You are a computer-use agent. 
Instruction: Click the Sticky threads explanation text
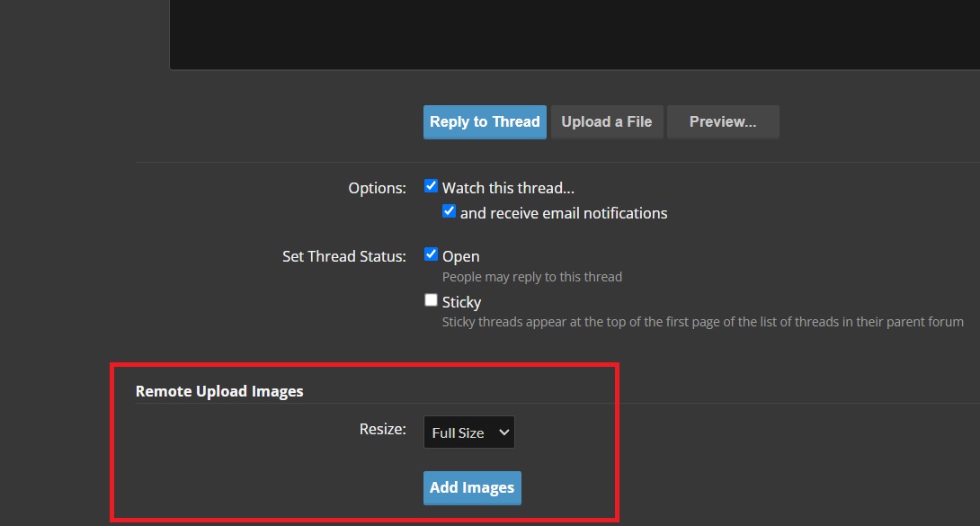[x=702, y=322]
